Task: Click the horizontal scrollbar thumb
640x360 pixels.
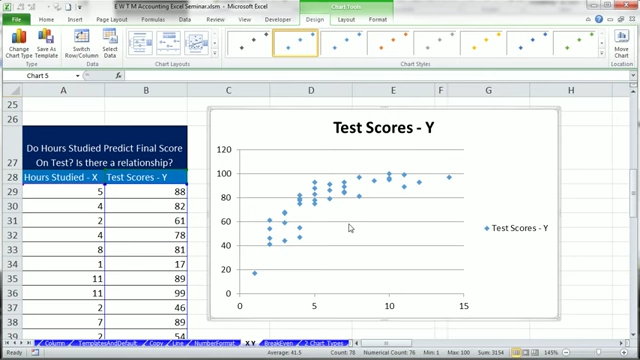Action: point(386,343)
